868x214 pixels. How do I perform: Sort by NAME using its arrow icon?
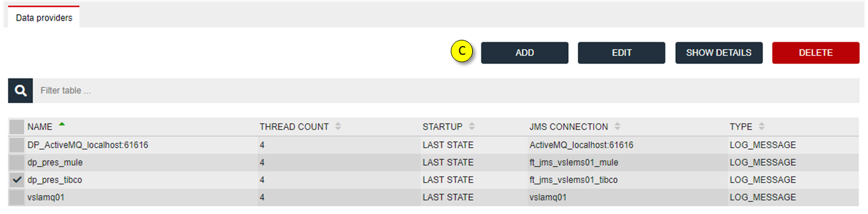62,125
